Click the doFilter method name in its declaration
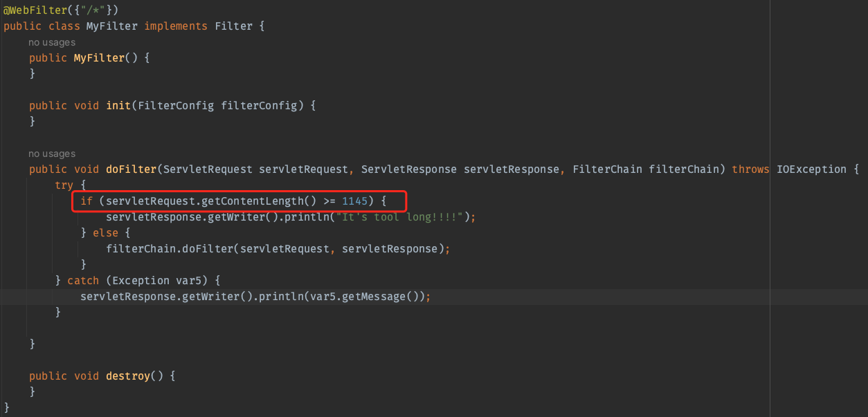Image resolution: width=868 pixels, height=417 pixels. (x=131, y=169)
